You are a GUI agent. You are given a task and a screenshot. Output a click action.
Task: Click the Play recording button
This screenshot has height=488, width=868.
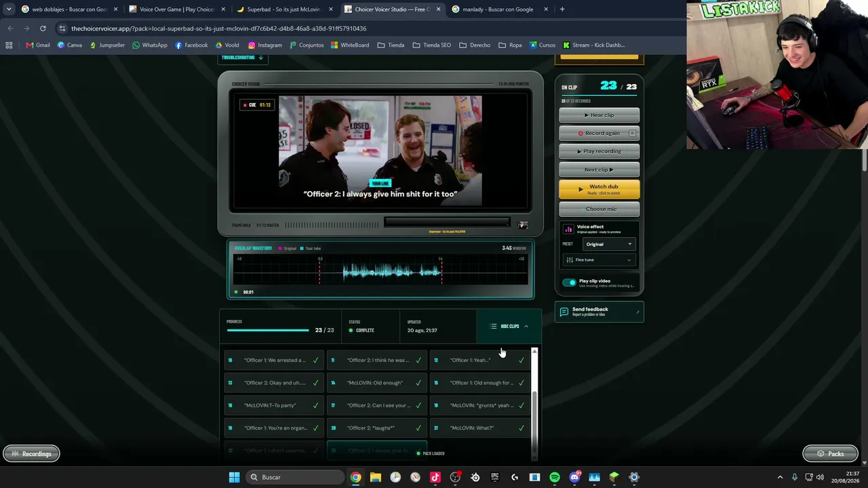pyautogui.click(x=599, y=151)
